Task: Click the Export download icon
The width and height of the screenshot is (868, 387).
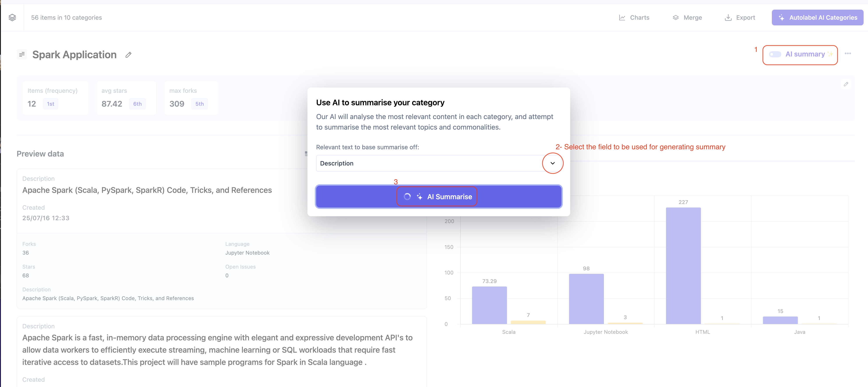Action: [728, 18]
